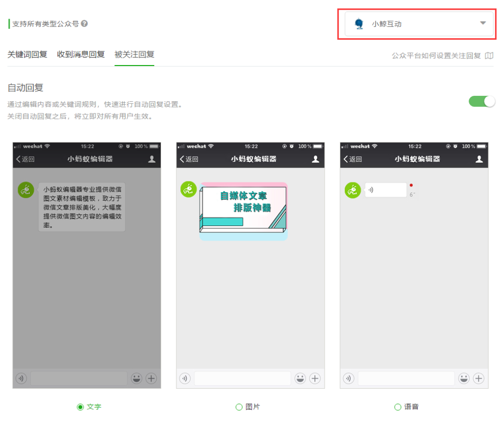This screenshot has height=422, width=504.
Task: Click message input field in text preview
Action: pos(79,379)
